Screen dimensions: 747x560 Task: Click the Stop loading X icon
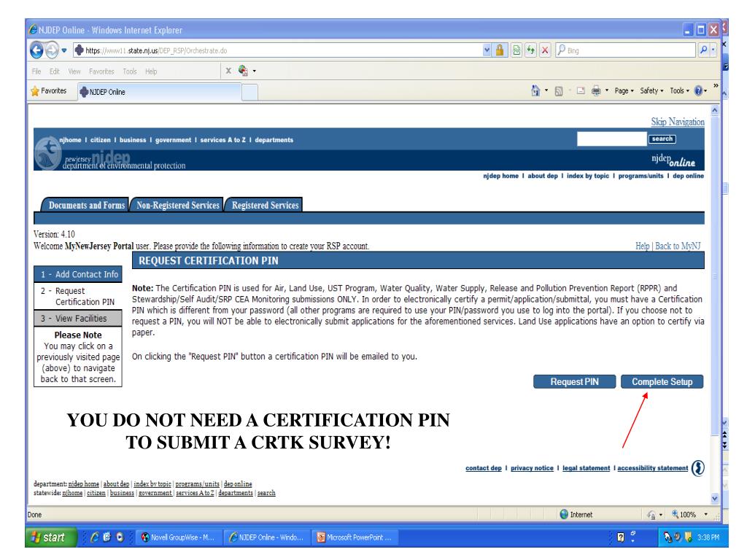pyautogui.click(x=546, y=50)
